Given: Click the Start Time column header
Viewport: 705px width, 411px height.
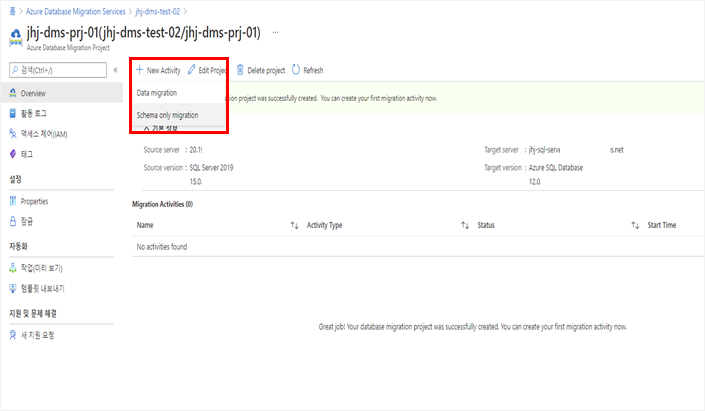Looking at the screenshot, I should [661, 225].
